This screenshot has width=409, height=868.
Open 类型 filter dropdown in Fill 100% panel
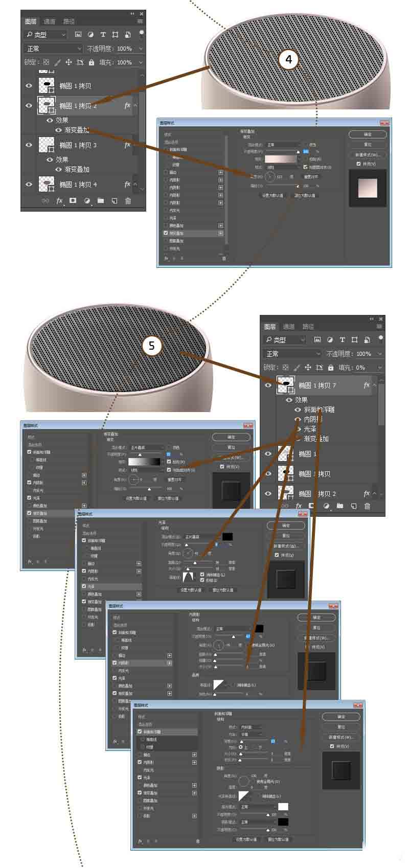pyautogui.click(x=46, y=34)
